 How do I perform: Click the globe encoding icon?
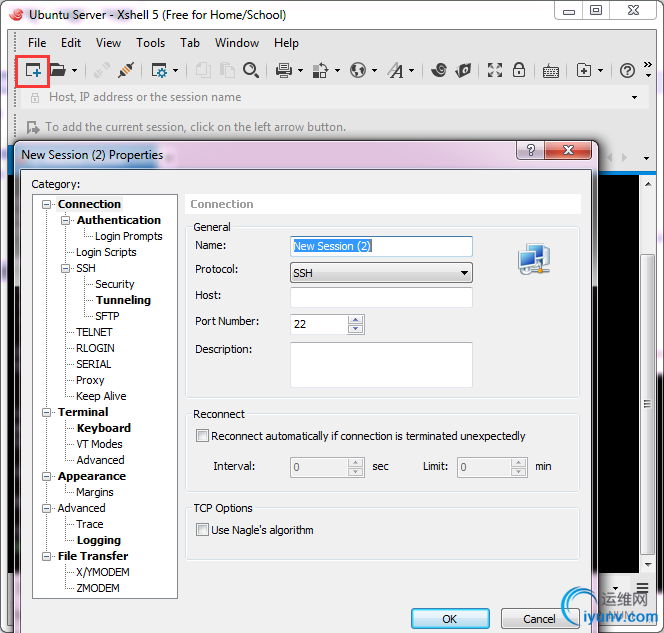(x=358, y=70)
